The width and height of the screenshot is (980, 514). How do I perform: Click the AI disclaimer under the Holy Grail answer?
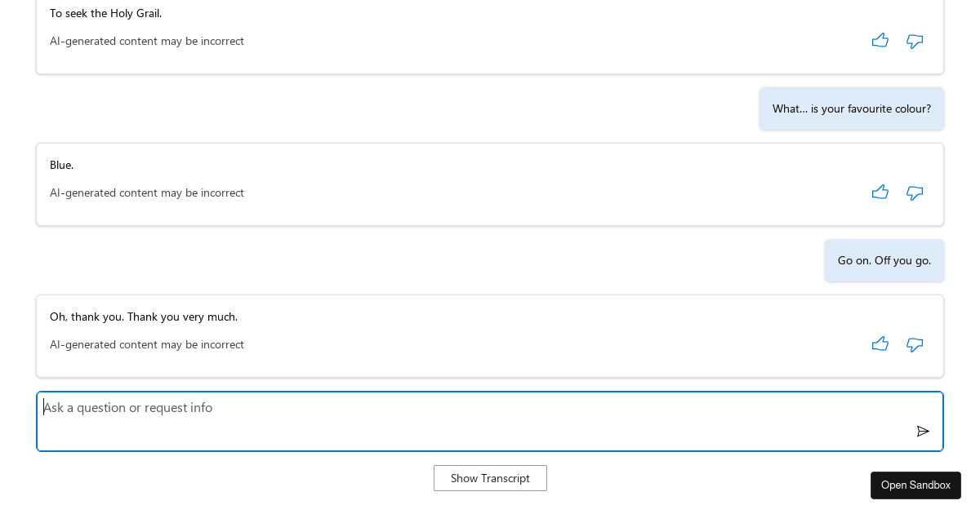pos(147,41)
